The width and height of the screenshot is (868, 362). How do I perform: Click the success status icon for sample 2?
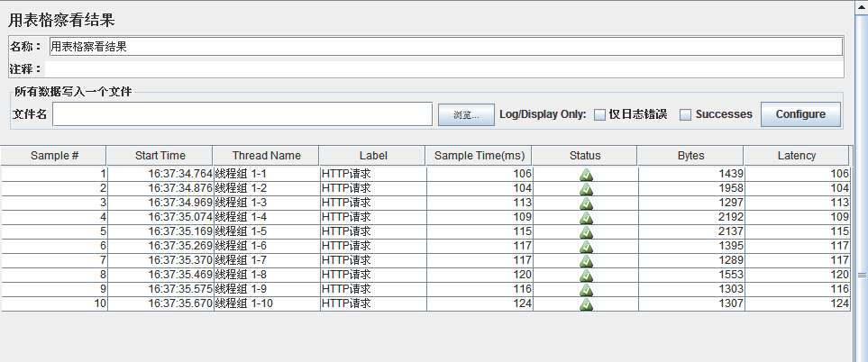click(586, 189)
